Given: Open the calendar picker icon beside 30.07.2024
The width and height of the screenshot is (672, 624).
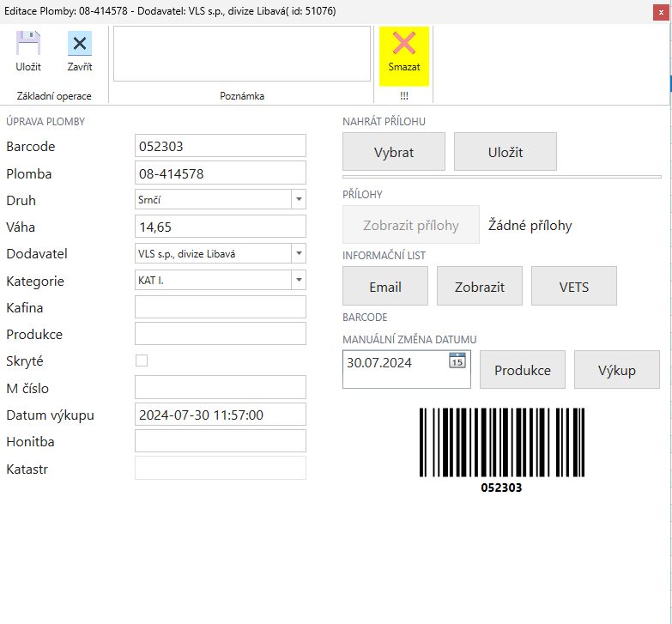Looking at the screenshot, I should click(457, 360).
